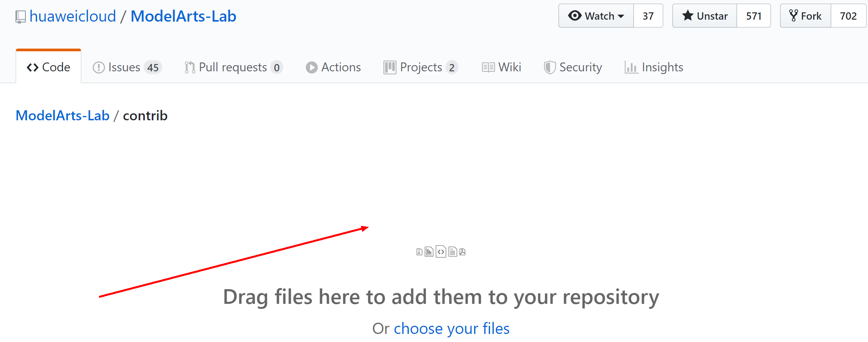868x342 pixels.
Task: Open the Watch notifications dropdown
Action: click(x=596, y=16)
